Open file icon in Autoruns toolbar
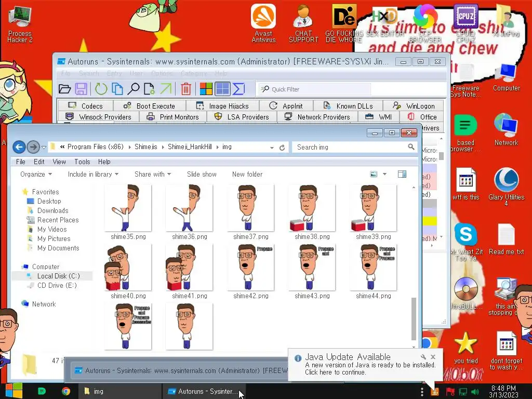 click(64, 89)
